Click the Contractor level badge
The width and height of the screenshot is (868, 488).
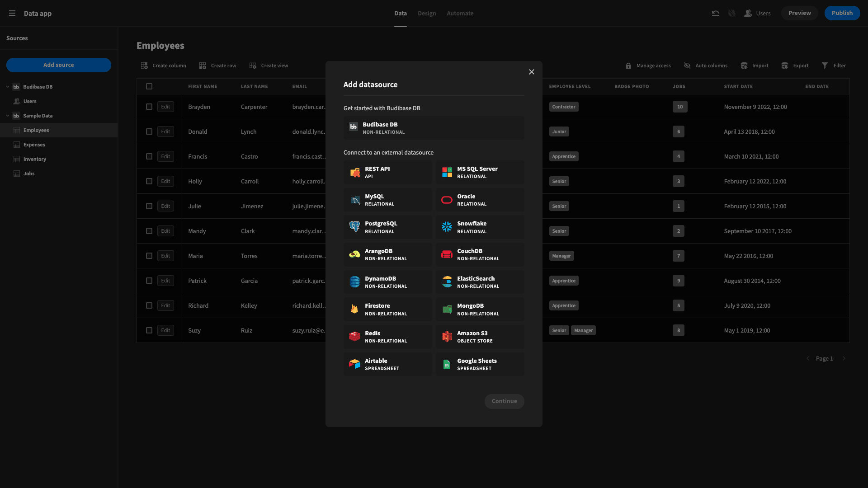(564, 107)
